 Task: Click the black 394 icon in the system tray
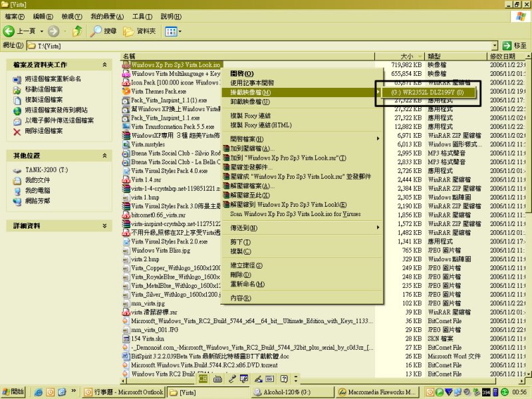coord(486,392)
